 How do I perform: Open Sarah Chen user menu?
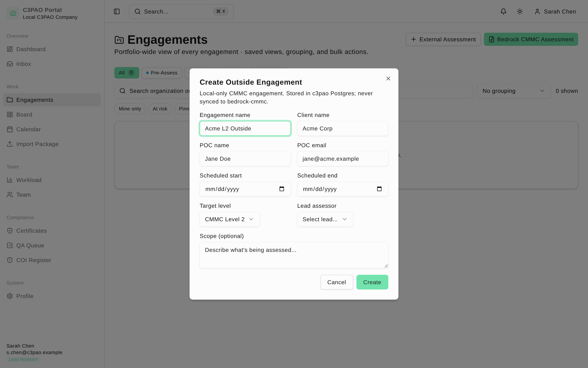555,11
